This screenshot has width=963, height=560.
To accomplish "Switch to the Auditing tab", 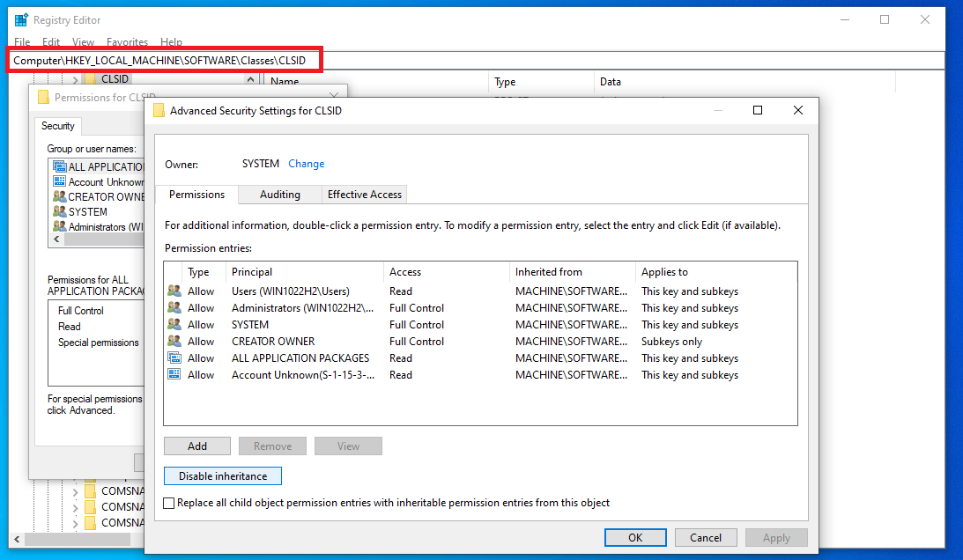I will point(280,195).
